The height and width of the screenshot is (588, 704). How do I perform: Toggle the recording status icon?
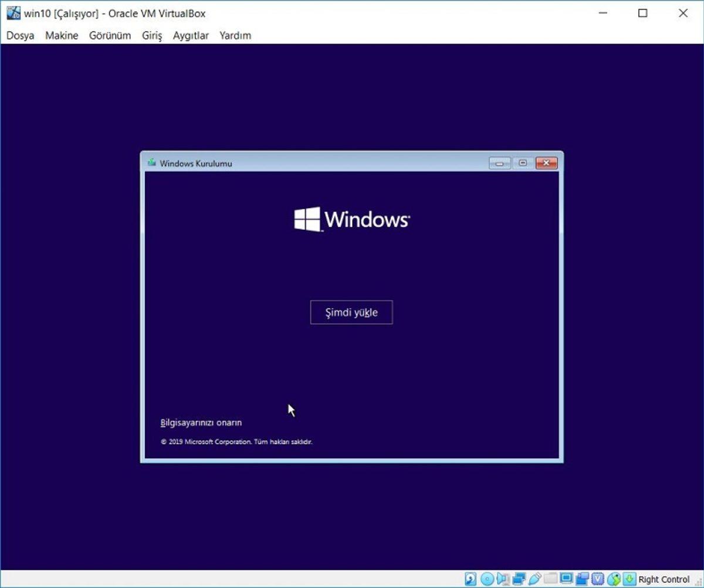(583, 579)
